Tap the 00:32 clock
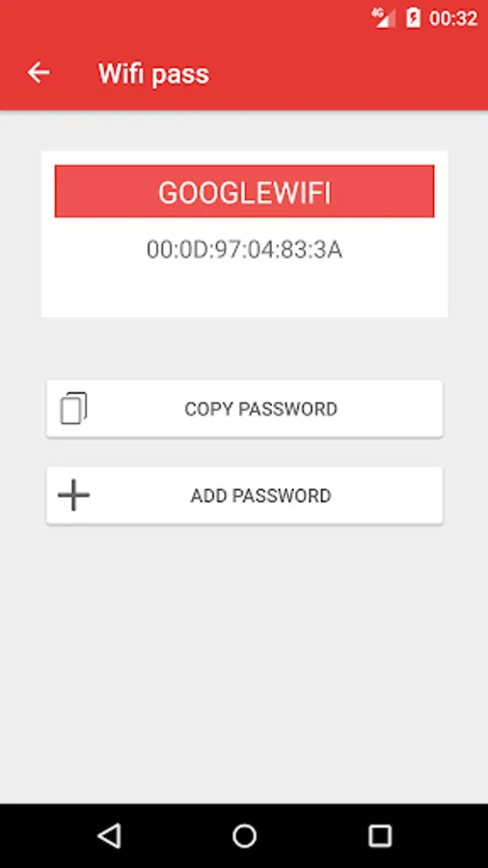488x868 pixels. coord(453,18)
